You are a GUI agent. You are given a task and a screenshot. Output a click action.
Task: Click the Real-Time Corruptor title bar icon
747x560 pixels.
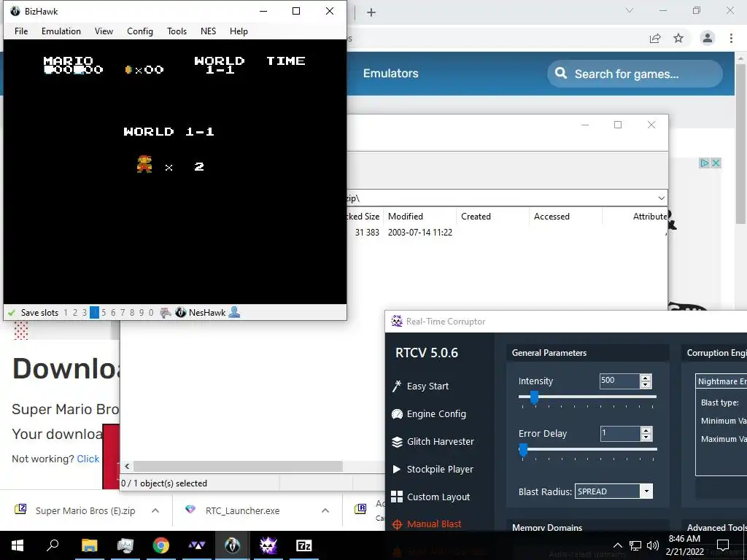click(x=396, y=321)
